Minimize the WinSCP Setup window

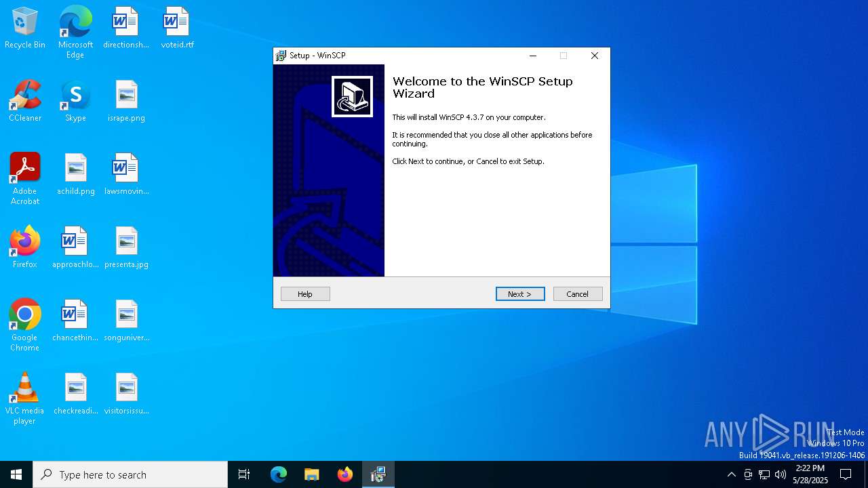[x=533, y=56]
